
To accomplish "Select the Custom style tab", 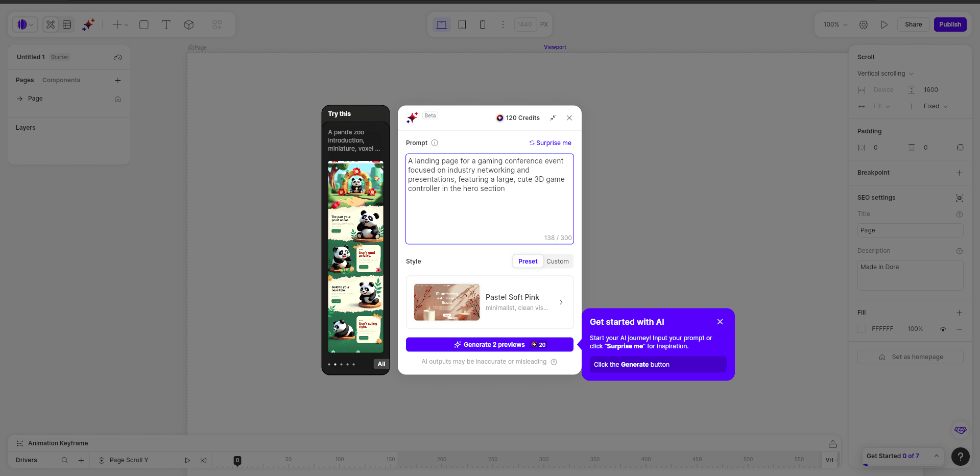I will click(x=558, y=261).
